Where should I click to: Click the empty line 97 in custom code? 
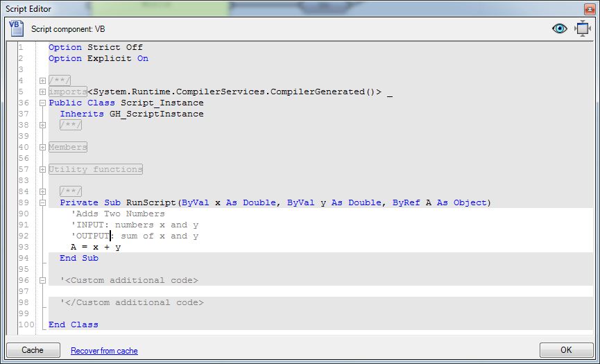(x=320, y=291)
